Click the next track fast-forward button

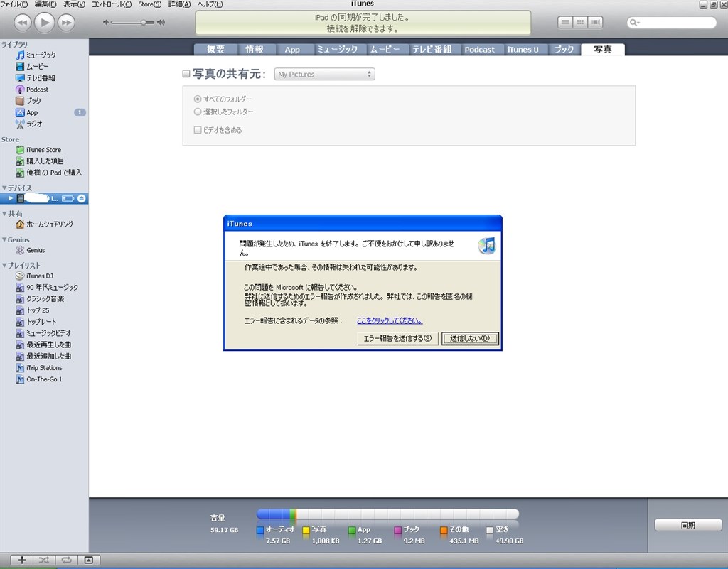pyautogui.click(x=66, y=22)
